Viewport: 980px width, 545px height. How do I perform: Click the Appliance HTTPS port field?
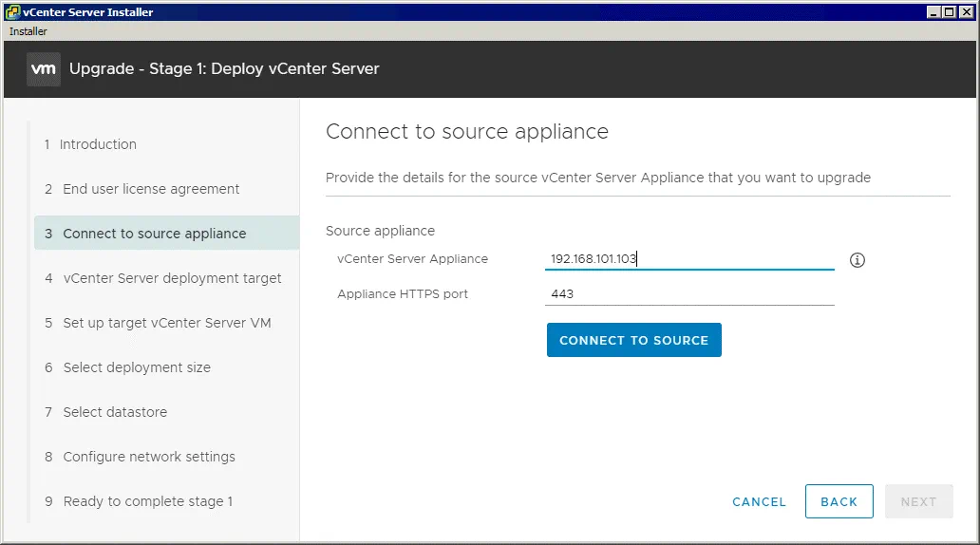pyautogui.click(x=688, y=294)
